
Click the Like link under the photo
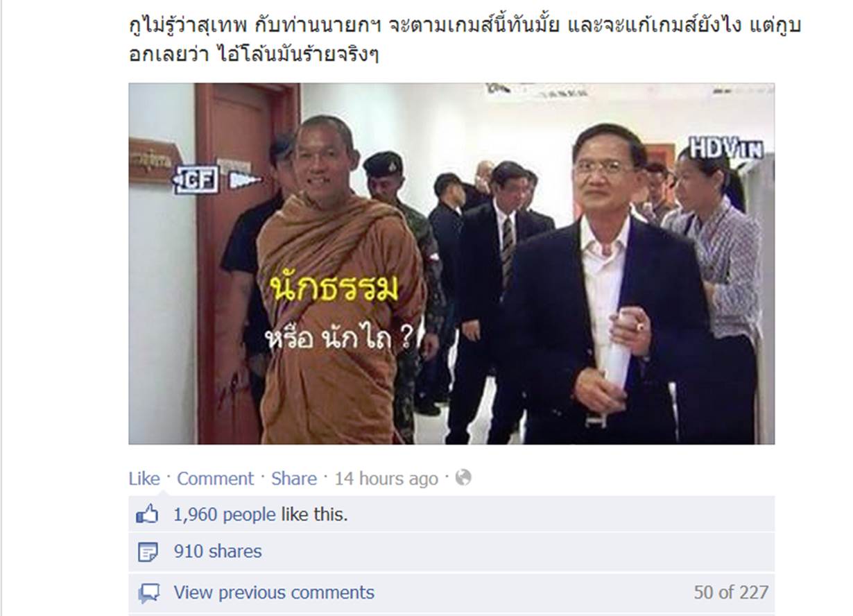[x=144, y=479]
